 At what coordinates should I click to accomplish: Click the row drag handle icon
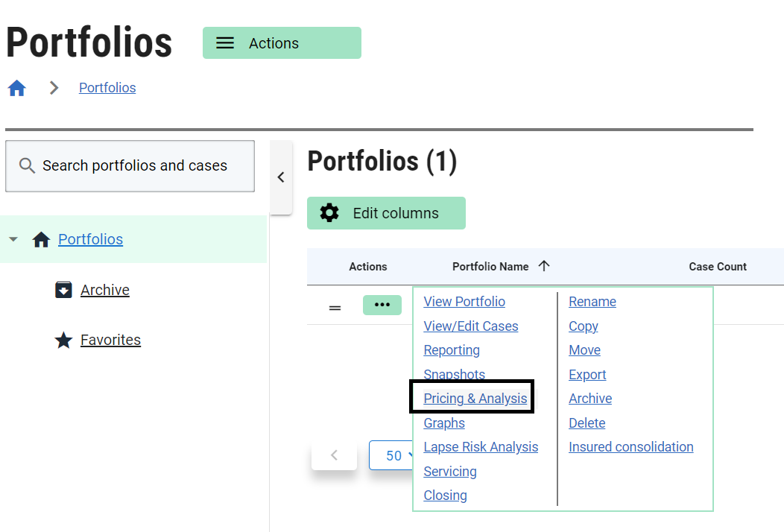tap(335, 306)
